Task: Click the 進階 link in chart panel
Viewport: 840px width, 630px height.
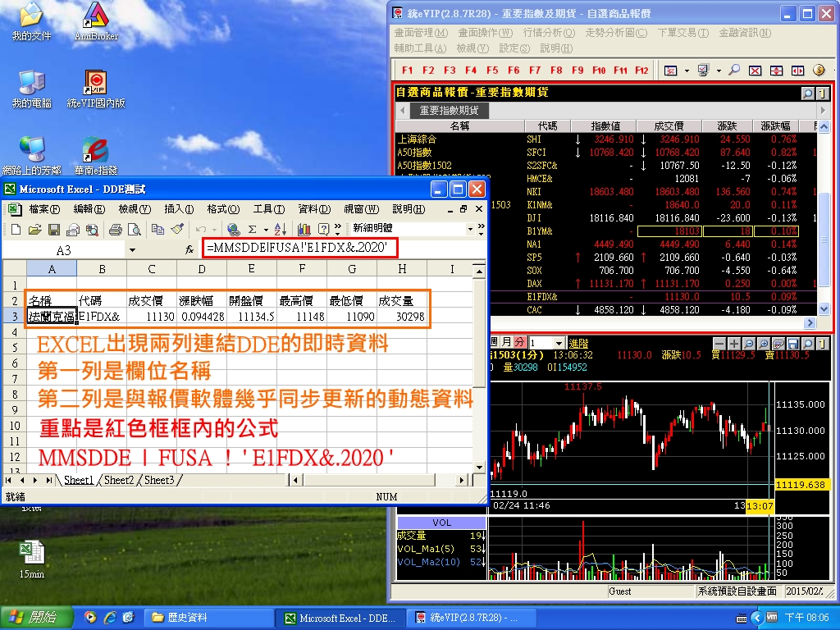Action: pyautogui.click(x=578, y=344)
